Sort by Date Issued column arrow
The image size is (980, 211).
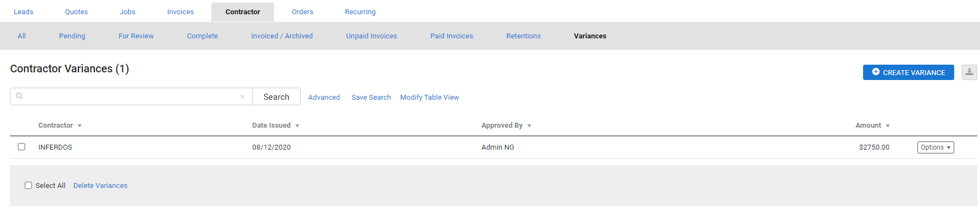(x=297, y=126)
